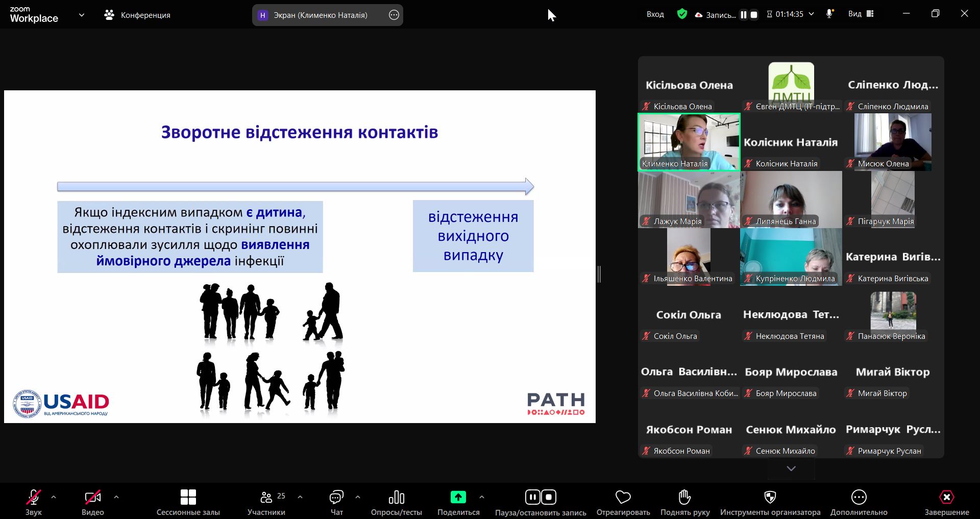Pause recording in the top bar
980x519 pixels.
[x=744, y=15]
